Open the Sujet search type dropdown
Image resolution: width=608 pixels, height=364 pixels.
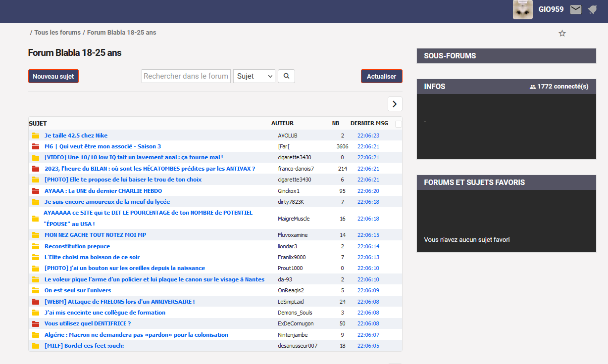click(254, 76)
